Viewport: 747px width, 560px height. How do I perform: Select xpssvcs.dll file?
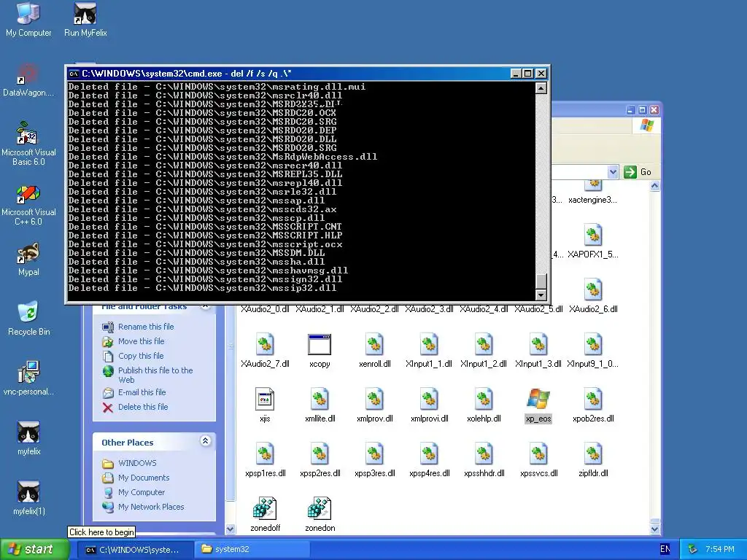[538, 461]
